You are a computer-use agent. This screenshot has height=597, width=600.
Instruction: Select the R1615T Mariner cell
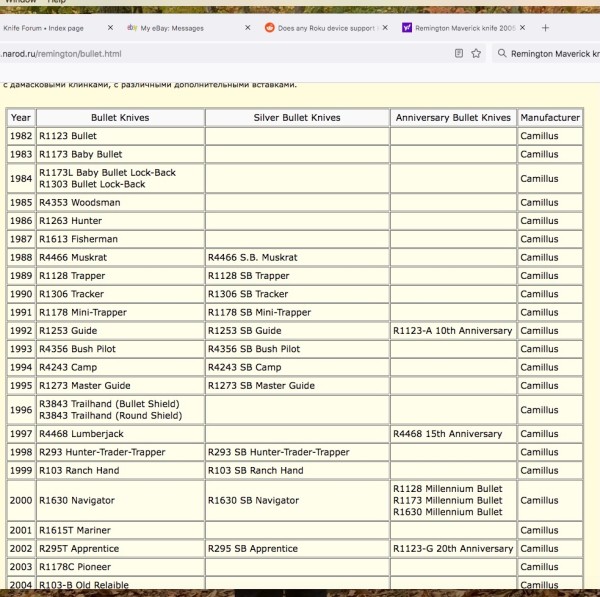tap(120, 530)
